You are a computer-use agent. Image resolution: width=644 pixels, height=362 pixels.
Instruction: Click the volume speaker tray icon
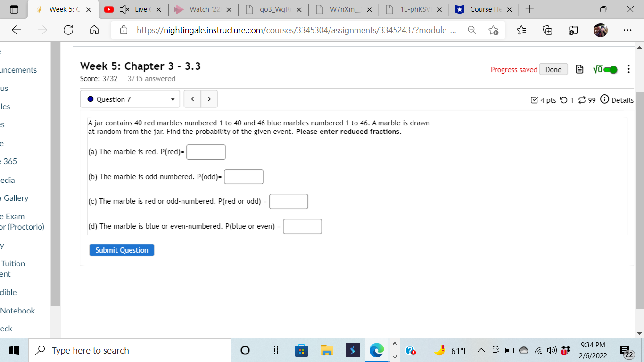[x=551, y=351]
